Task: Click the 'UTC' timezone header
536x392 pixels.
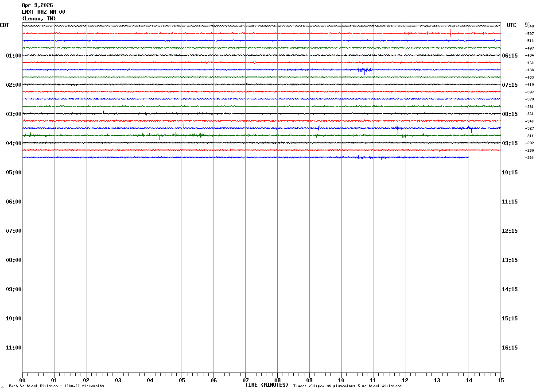Action: [512, 25]
